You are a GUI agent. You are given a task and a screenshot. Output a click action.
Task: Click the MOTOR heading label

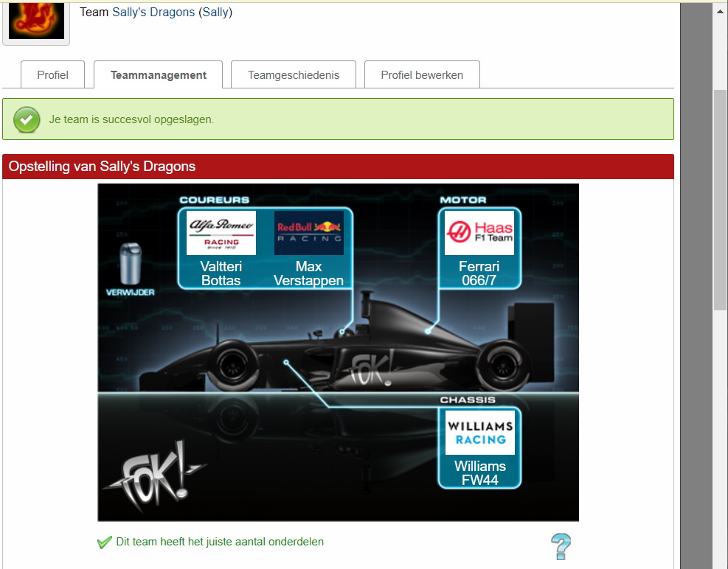[463, 200]
